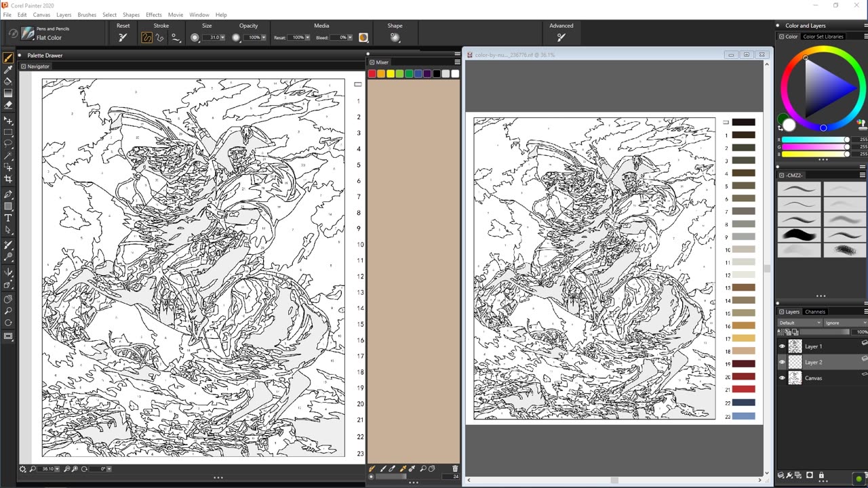Select the Magic Wand tool
The width and height of the screenshot is (868, 488).
click(8, 155)
